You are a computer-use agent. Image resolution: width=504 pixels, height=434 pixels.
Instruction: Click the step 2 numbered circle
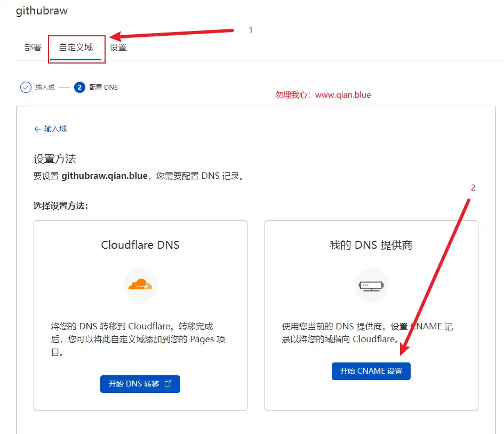point(80,88)
